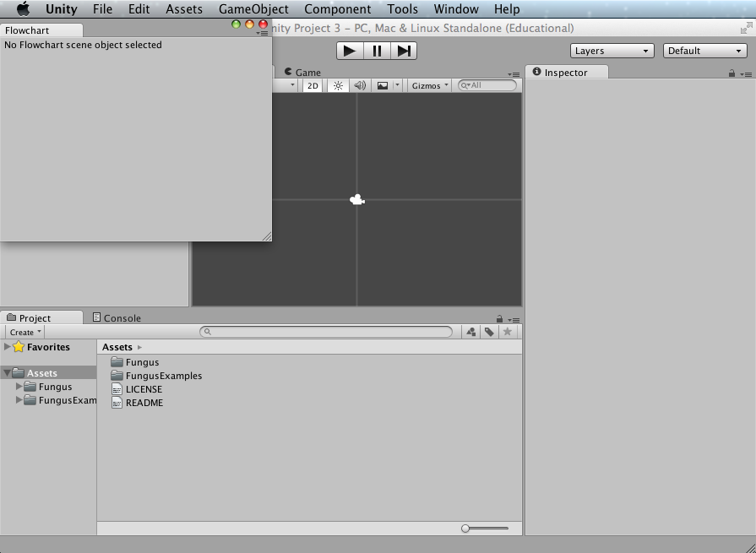The image size is (756, 553).
Task: Click the Save Search star icon
Action: pyautogui.click(x=507, y=332)
